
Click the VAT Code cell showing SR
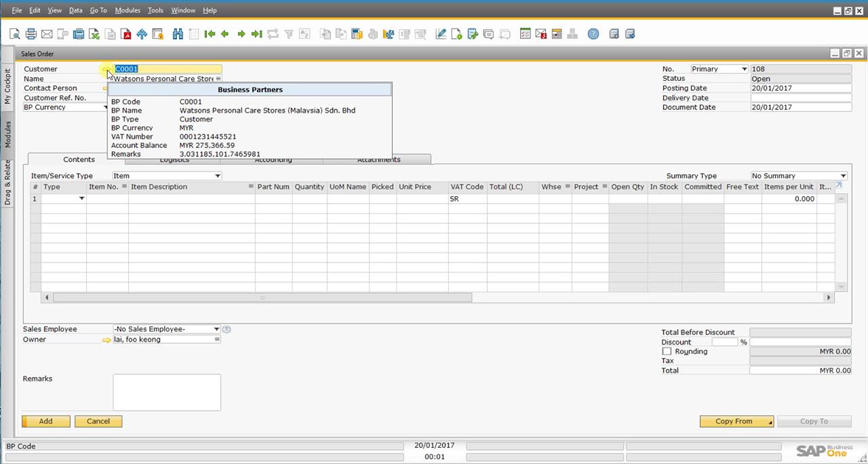click(x=467, y=199)
